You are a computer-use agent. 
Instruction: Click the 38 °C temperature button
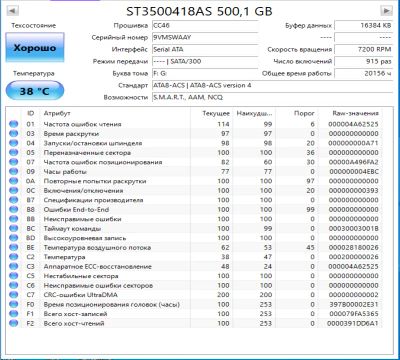pos(35,91)
